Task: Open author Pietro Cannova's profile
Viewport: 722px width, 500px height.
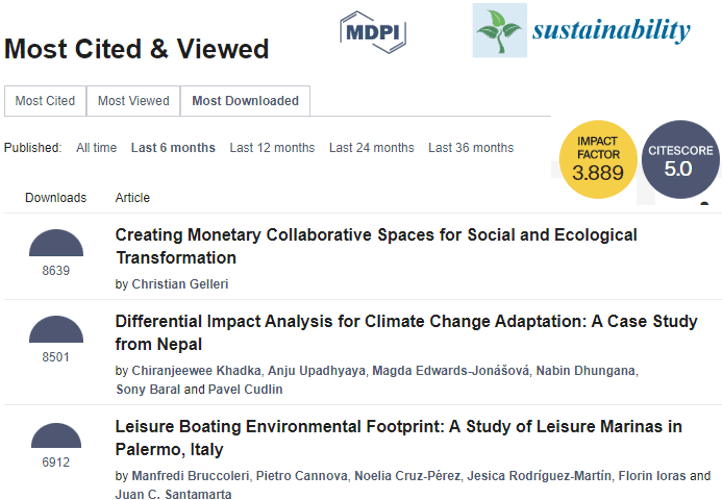Action: click(302, 476)
